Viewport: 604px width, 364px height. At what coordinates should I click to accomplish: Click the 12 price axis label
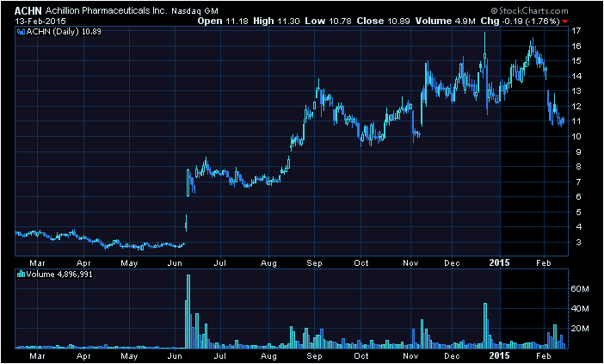[576, 107]
